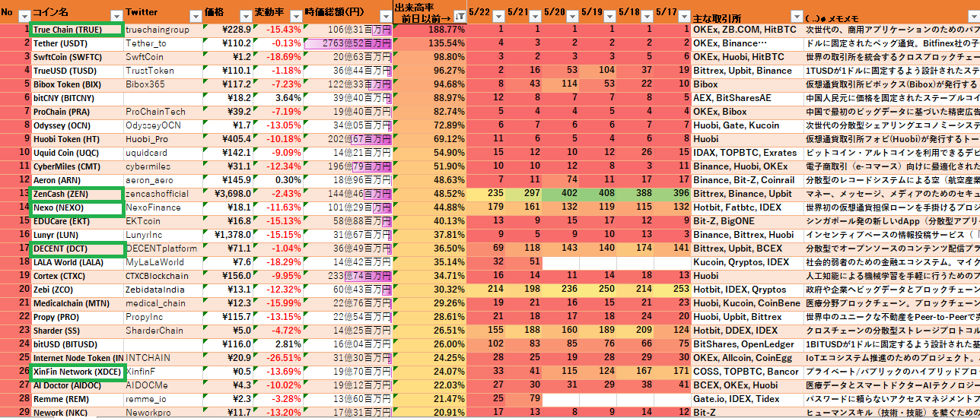Select the True Chain (TRUE) cell
Image resolution: width=980 pixels, height=418 pixels.
(x=76, y=30)
